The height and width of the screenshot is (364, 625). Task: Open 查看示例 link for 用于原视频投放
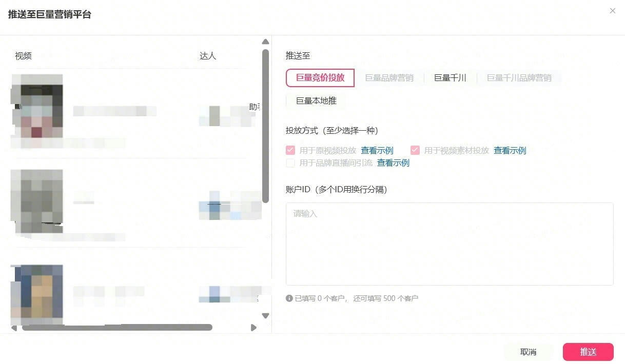377,150
